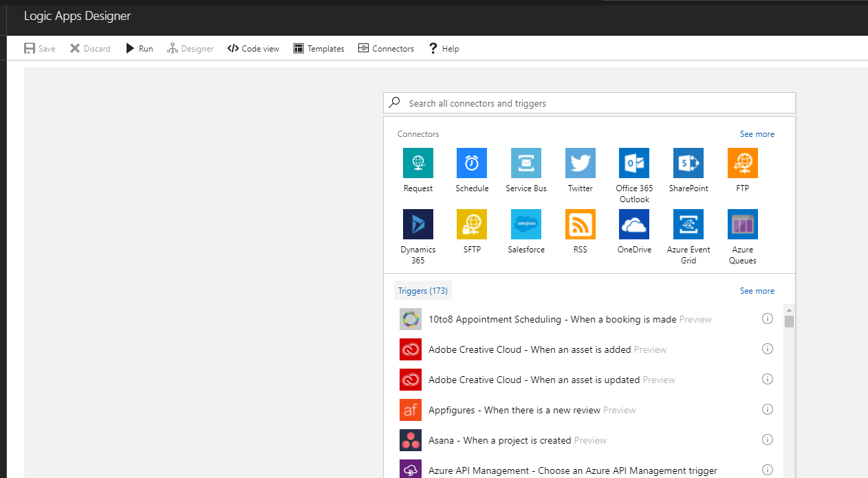Show info for Adobe asset added trigger
Viewport: 868px width, 478px height.
(768, 349)
